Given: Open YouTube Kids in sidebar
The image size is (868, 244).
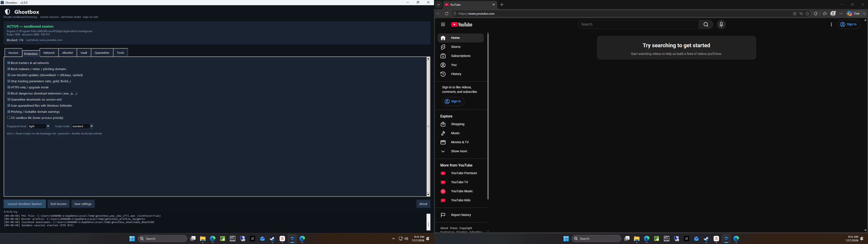Looking at the screenshot, I should point(460,200).
